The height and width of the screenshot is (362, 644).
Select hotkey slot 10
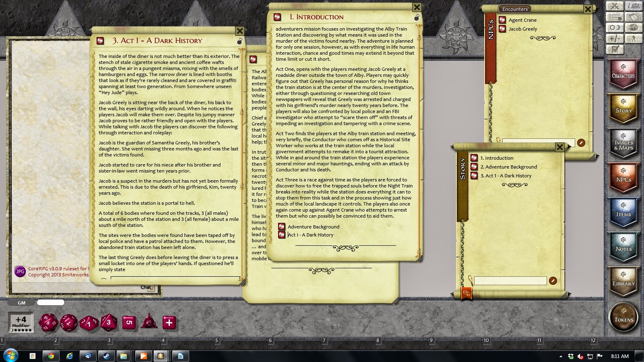486,340
